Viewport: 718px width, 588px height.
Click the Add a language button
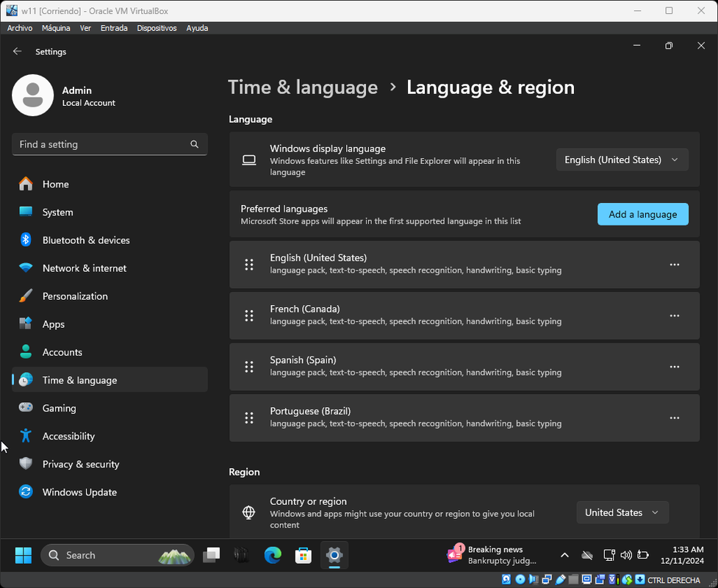[x=642, y=215]
